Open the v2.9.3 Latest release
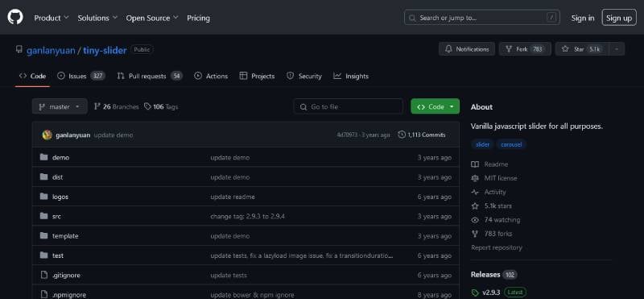 [x=498, y=293]
